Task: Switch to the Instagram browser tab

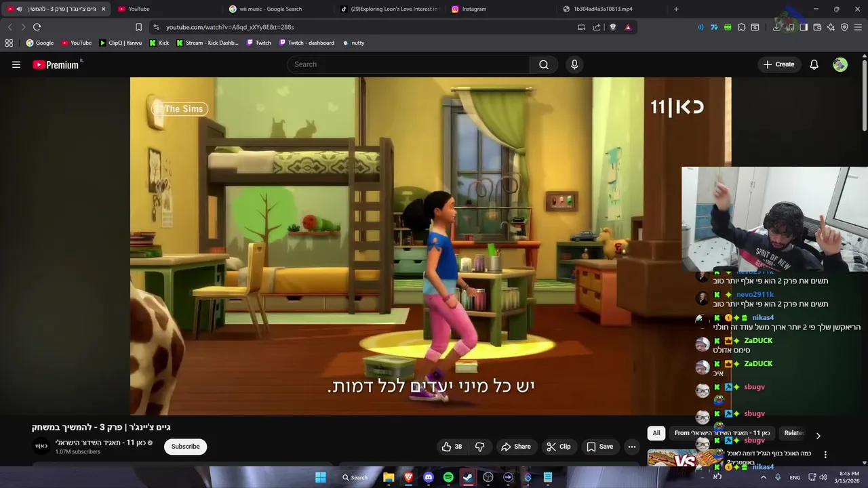Action: pos(499,9)
